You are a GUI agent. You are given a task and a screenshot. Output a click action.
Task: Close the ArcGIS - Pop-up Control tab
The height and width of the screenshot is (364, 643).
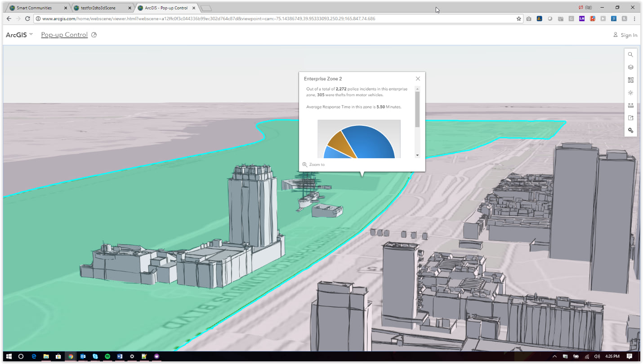[194, 8]
